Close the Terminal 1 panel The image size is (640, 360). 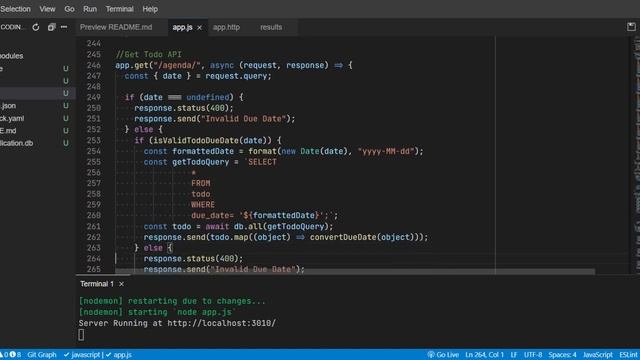(x=121, y=284)
